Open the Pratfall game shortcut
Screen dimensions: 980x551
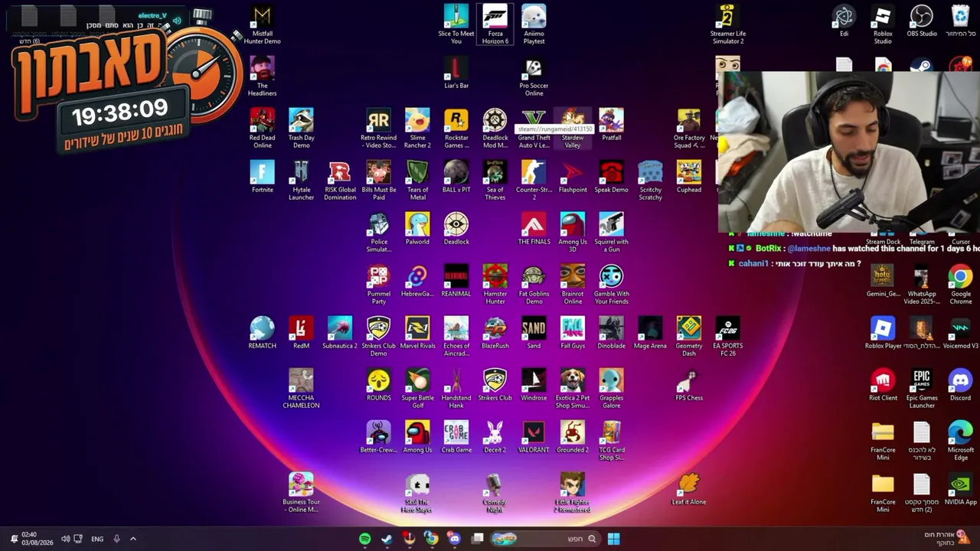coord(611,125)
